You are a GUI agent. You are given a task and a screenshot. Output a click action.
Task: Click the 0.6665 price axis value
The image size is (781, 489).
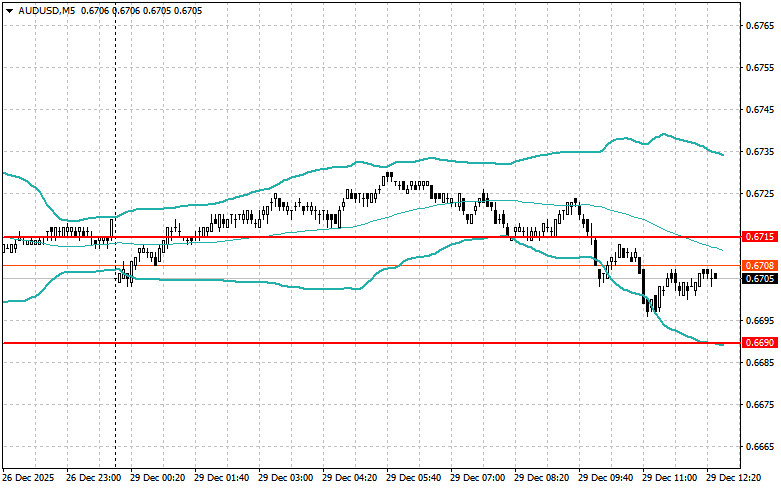pos(761,447)
